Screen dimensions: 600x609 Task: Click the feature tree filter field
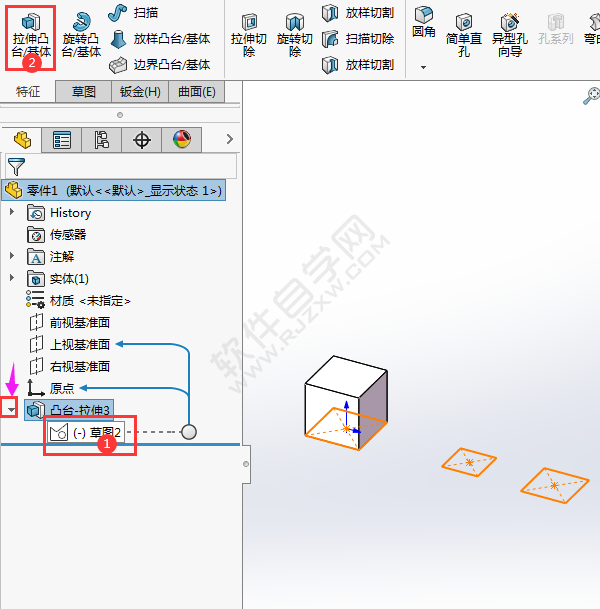pyautogui.click(x=121, y=166)
